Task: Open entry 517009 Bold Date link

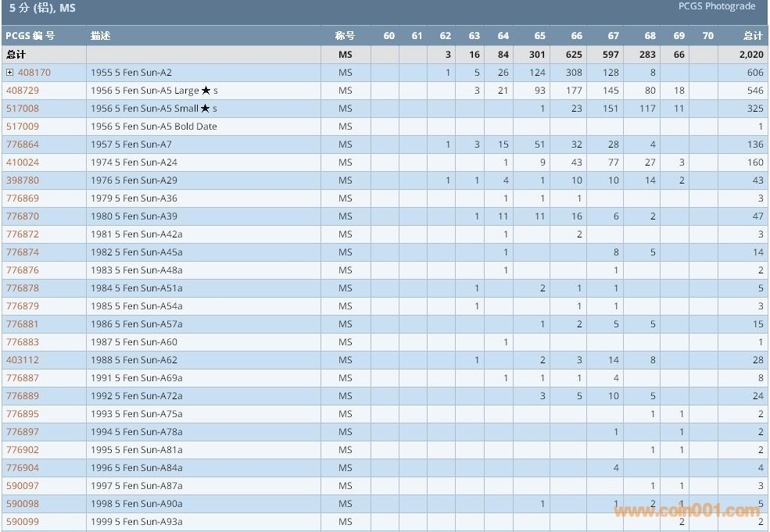Action: pyautogui.click(x=22, y=127)
